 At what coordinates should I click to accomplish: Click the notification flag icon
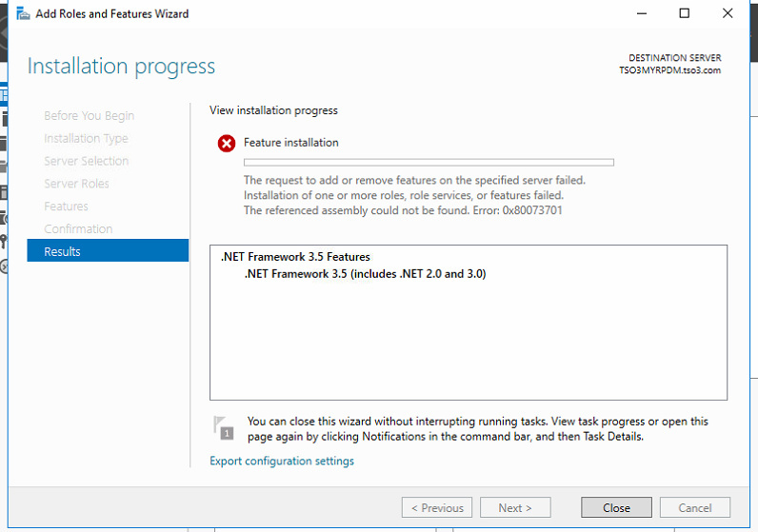(224, 428)
